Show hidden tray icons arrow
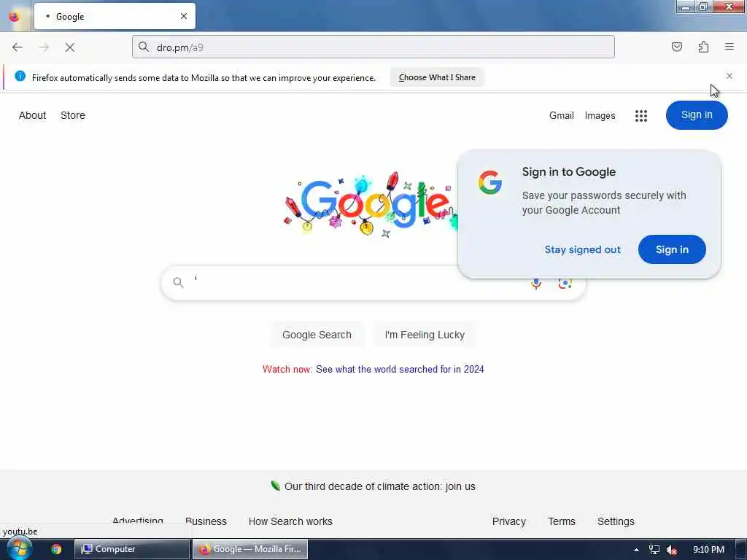Viewport: 747px width, 560px height. 636,550
